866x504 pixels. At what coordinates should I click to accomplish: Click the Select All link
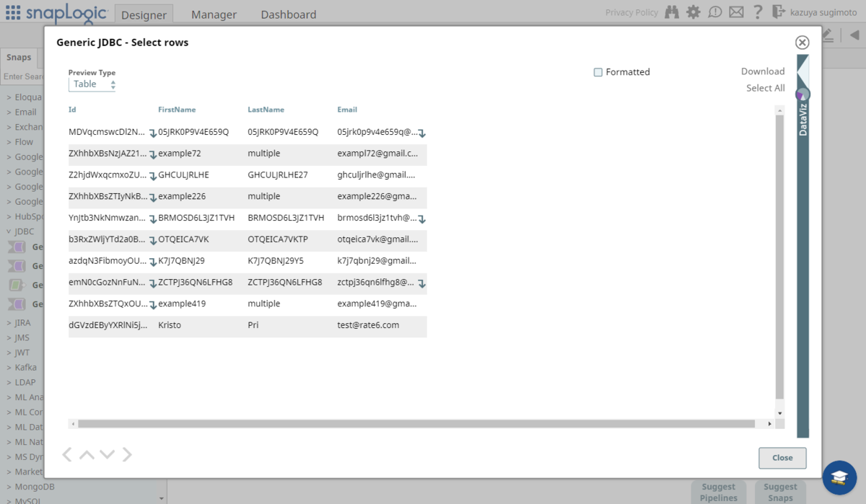tap(766, 88)
